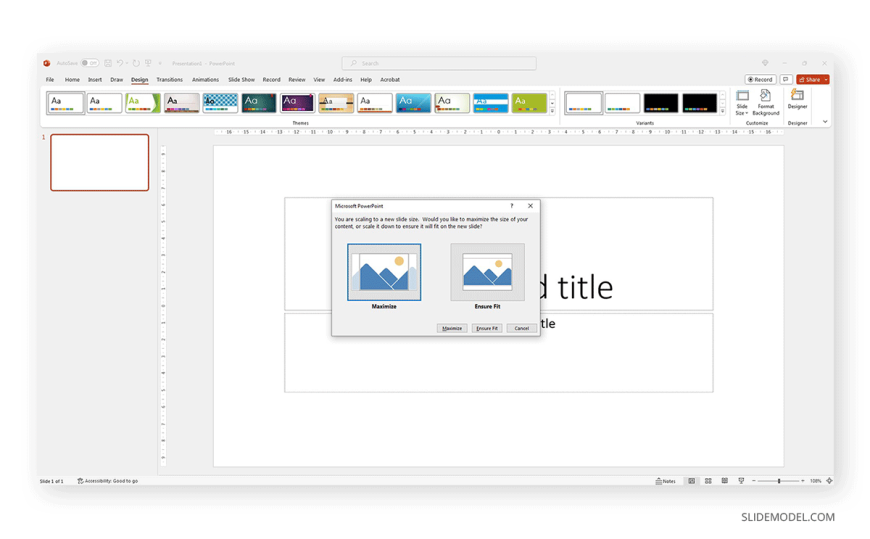870x539 pixels.
Task: Choose the last black variant thumbnail
Action: click(x=700, y=103)
